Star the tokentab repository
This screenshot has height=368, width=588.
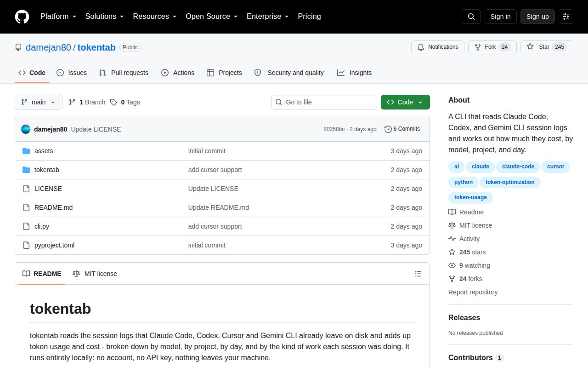(547, 47)
